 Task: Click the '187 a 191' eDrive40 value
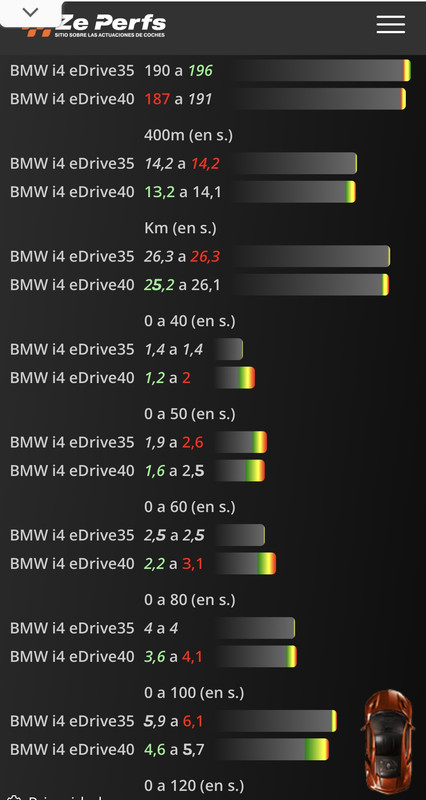coord(178,99)
